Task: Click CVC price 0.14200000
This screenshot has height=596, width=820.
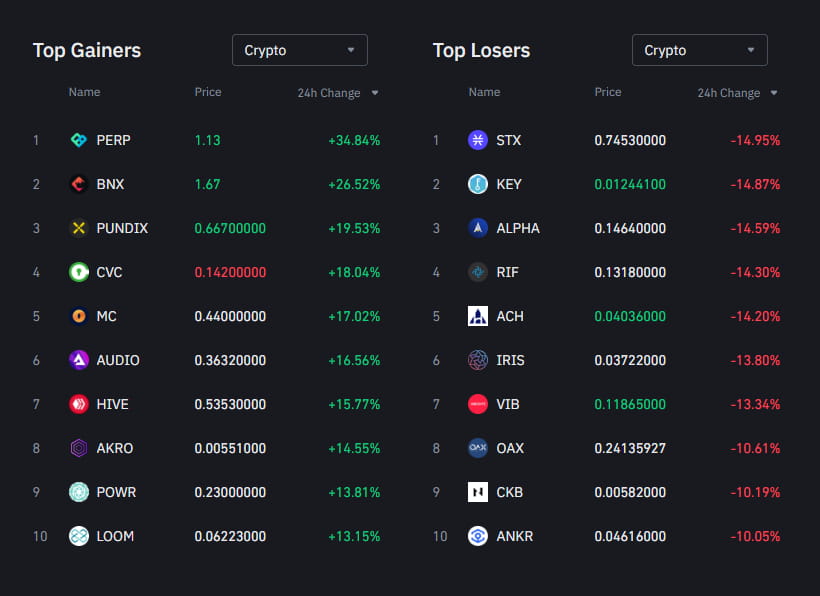Action: (230, 272)
